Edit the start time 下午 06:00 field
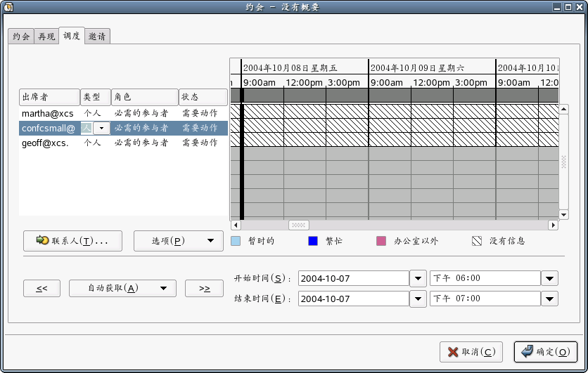Image resolution: width=588 pixels, height=373 pixels. [x=485, y=278]
